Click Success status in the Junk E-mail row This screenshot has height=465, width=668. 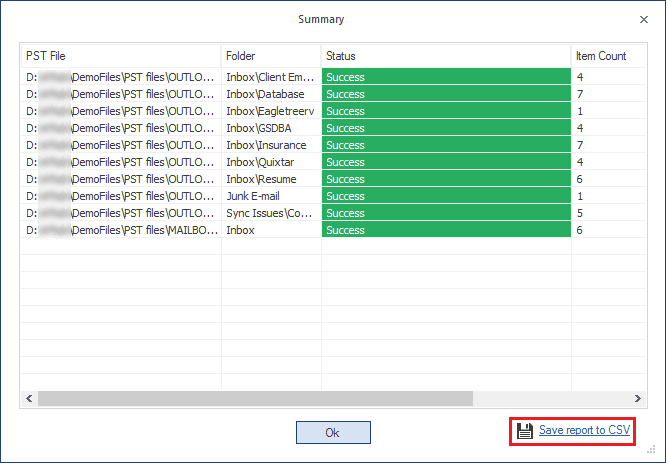[446, 196]
